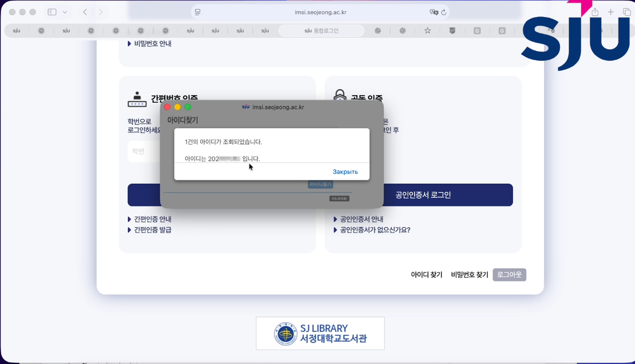The height and width of the screenshot is (364, 635).
Task: Click the Share icon in Safari toolbar
Action: click(595, 12)
